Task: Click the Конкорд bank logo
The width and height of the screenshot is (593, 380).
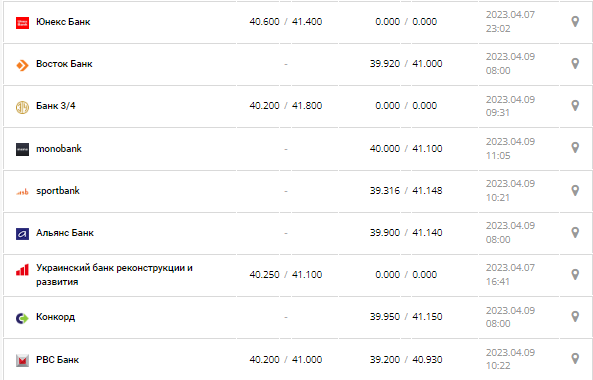Action: (22, 318)
